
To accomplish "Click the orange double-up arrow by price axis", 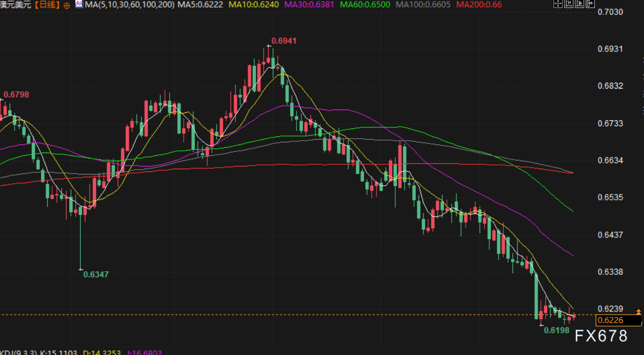I will point(638,311).
